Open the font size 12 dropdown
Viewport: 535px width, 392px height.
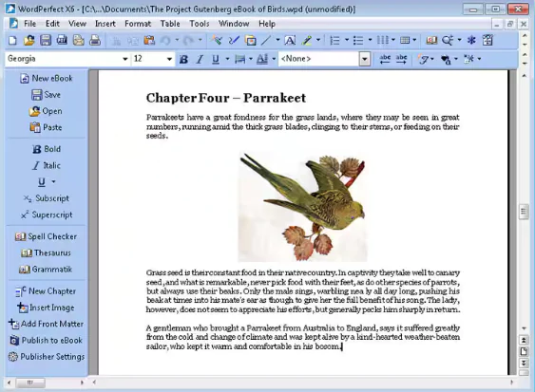point(169,59)
